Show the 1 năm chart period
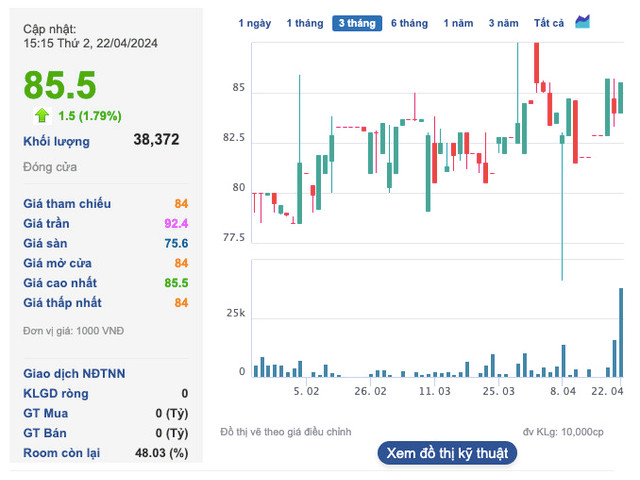 [458, 23]
